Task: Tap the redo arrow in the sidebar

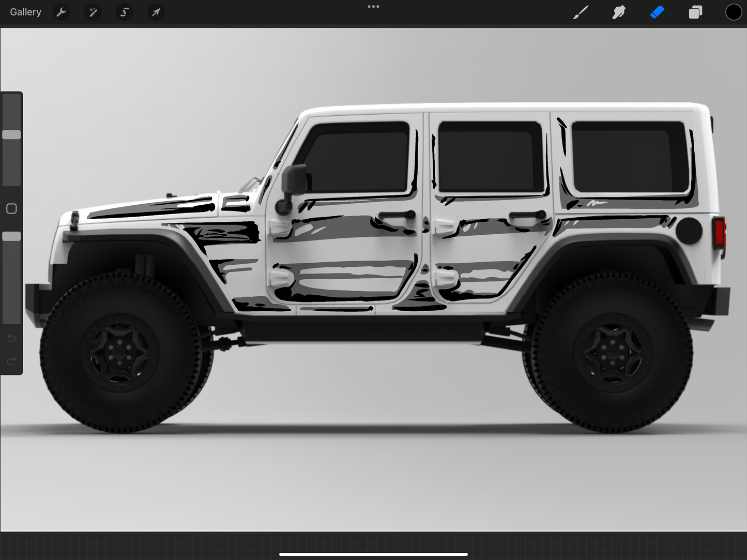Action: click(11, 361)
